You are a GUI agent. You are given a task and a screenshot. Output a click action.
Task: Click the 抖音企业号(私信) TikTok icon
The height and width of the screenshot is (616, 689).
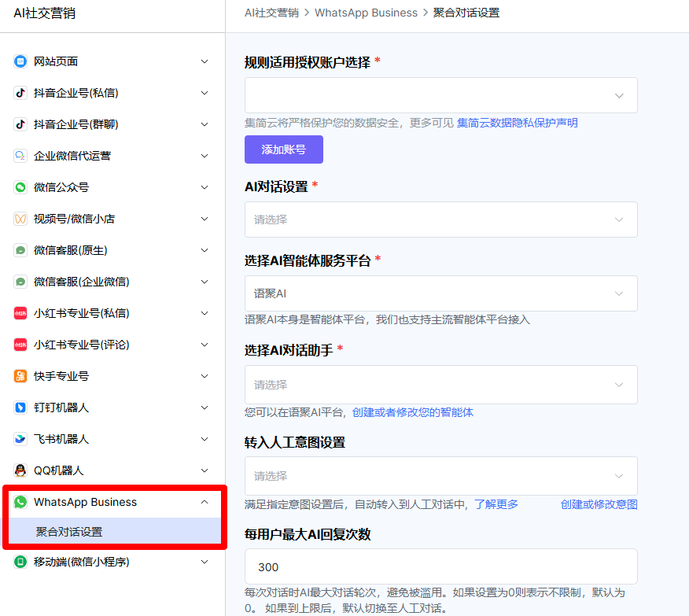point(20,93)
